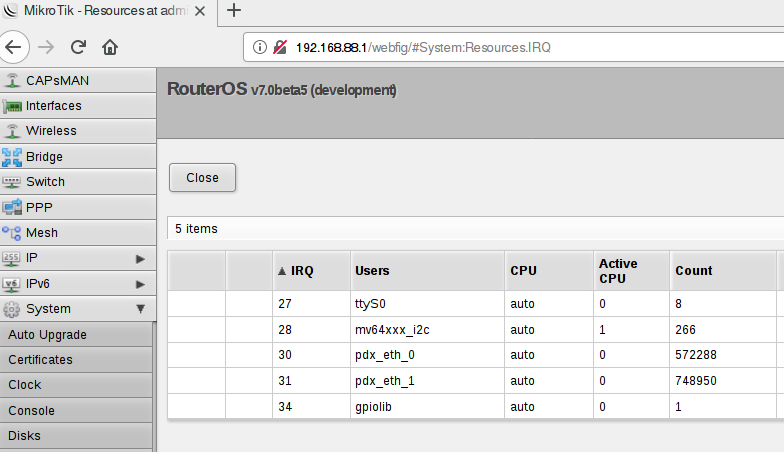Viewport: 784px width, 452px height.
Task: Select the gpiolib row
Action: pos(476,406)
